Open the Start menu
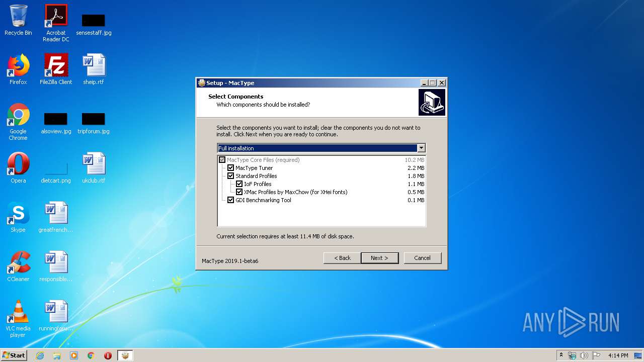The height and width of the screenshot is (362, 644). click(x=14, y=355)
